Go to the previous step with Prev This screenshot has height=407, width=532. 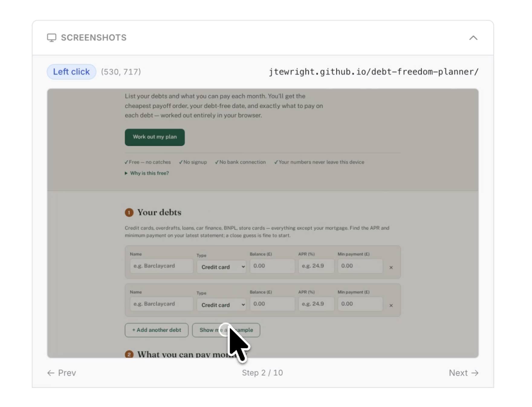pos(62,373)
